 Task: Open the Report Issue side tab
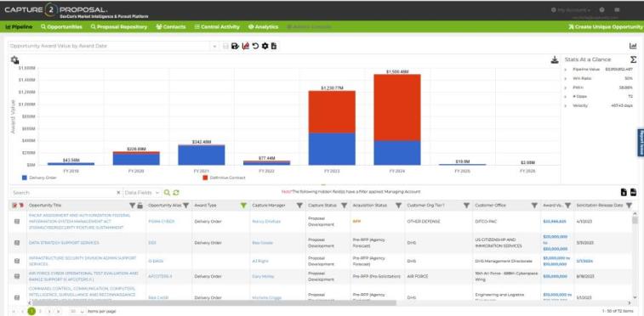(641, 142)
